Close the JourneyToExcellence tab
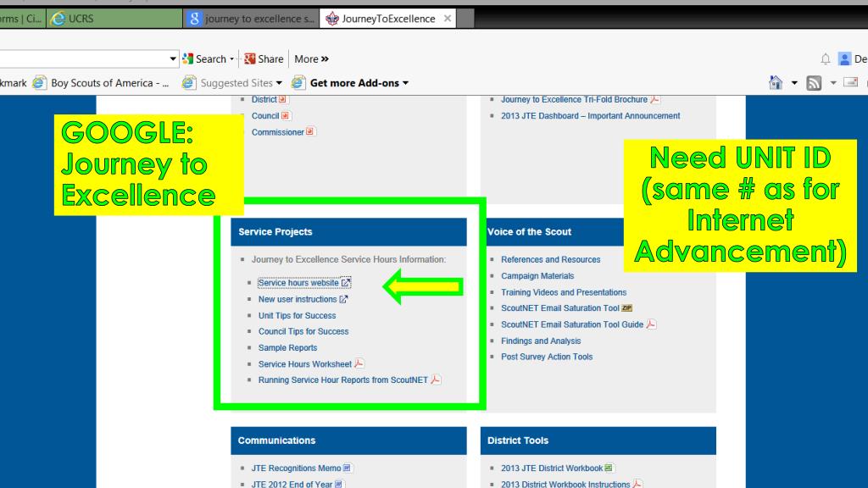Viewport: 868px width, 488px height. pos(448,19)
